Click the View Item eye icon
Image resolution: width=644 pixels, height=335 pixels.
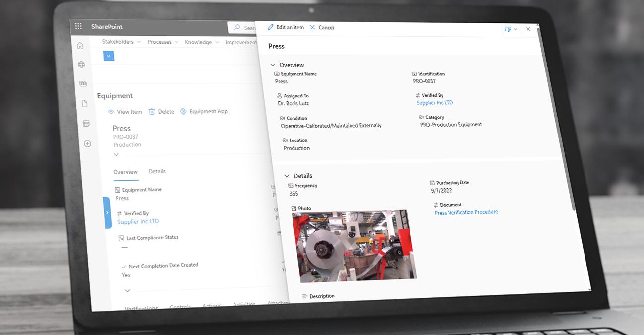pos(111,112)
